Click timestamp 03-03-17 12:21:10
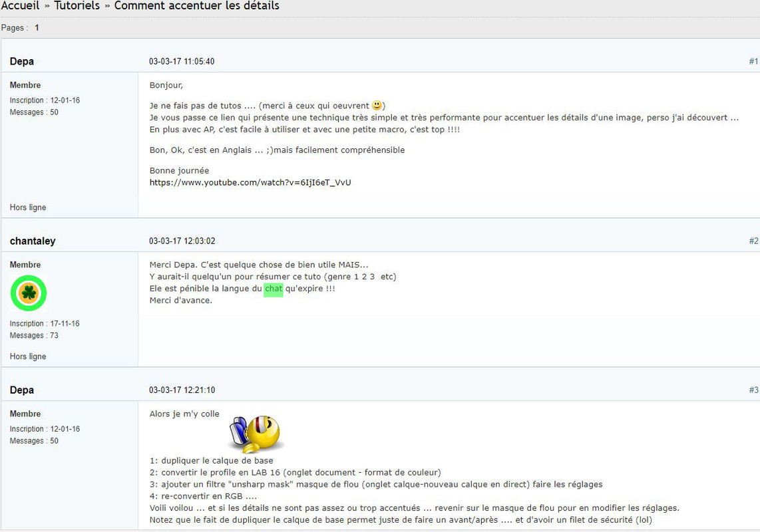This screenshot has width=760, height=532. 182,390
